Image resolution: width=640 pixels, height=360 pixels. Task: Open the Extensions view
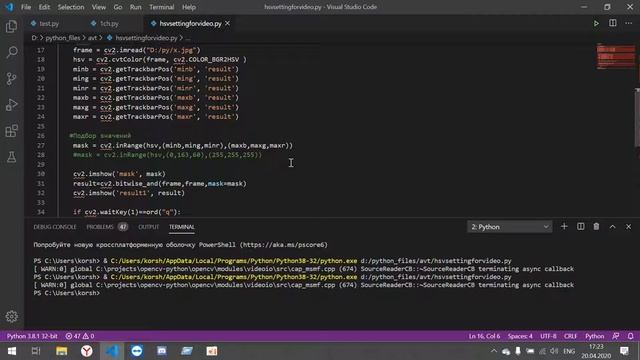(11, 131)
